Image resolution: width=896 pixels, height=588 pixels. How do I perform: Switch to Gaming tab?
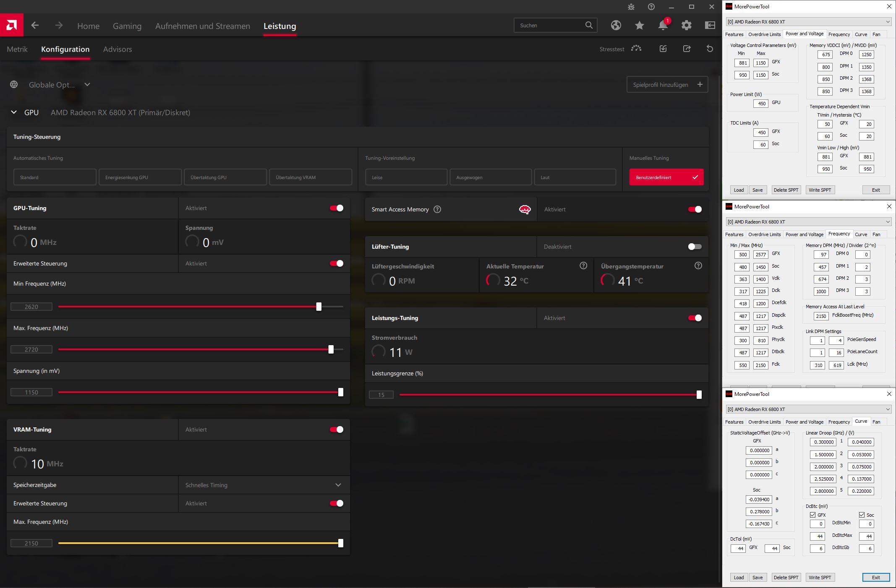[x=127, y=26]
